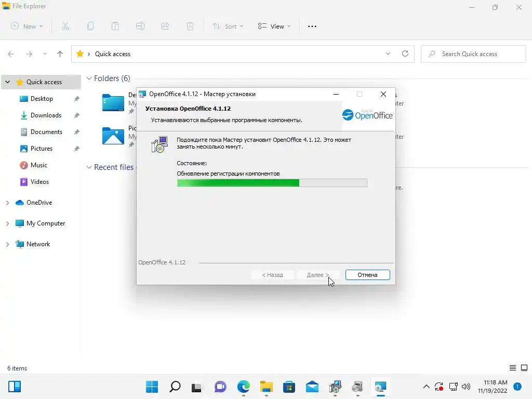Open Task View on the taskbar

(x=197, y=387)
